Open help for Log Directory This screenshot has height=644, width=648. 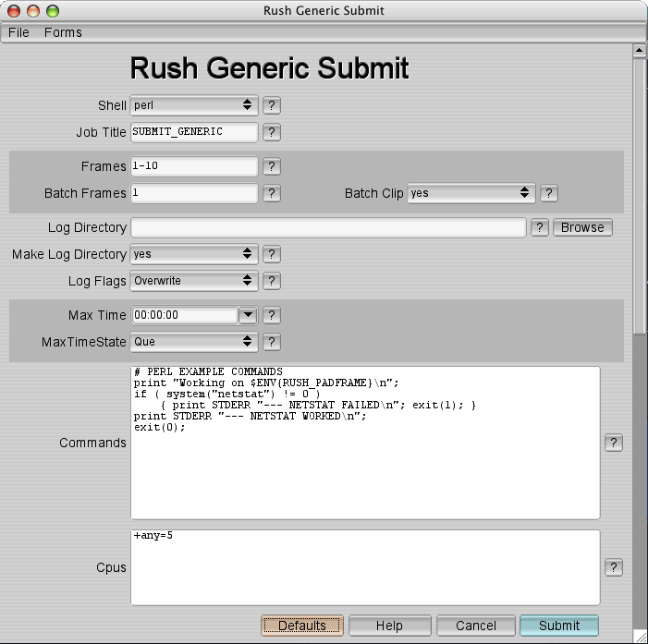[539, 227]
